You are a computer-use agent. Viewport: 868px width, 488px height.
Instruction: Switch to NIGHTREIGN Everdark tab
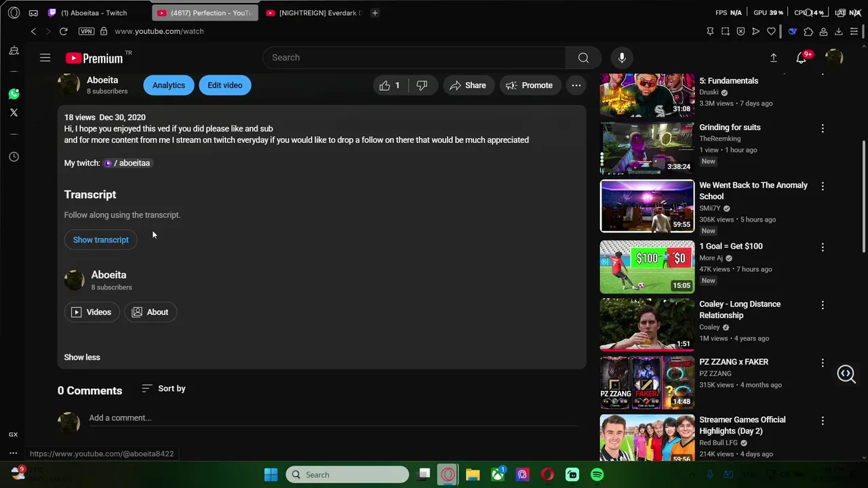(314, 13)
